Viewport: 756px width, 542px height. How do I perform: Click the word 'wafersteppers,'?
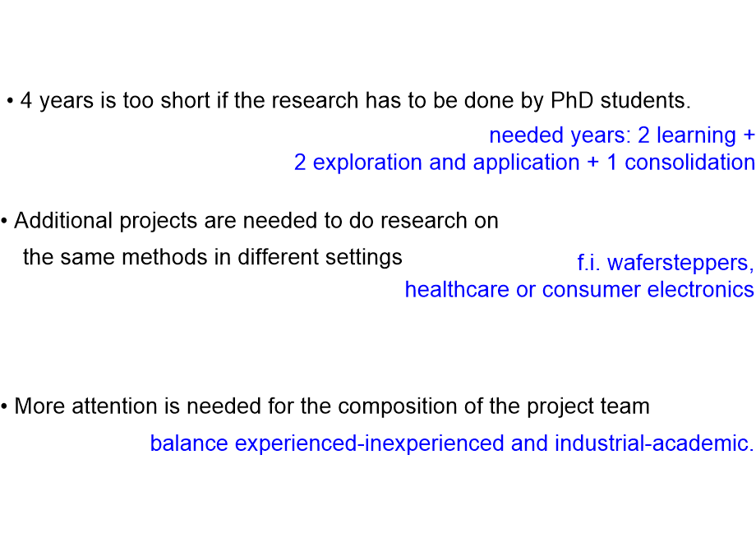pyautogui.click(x=680, y=263)
